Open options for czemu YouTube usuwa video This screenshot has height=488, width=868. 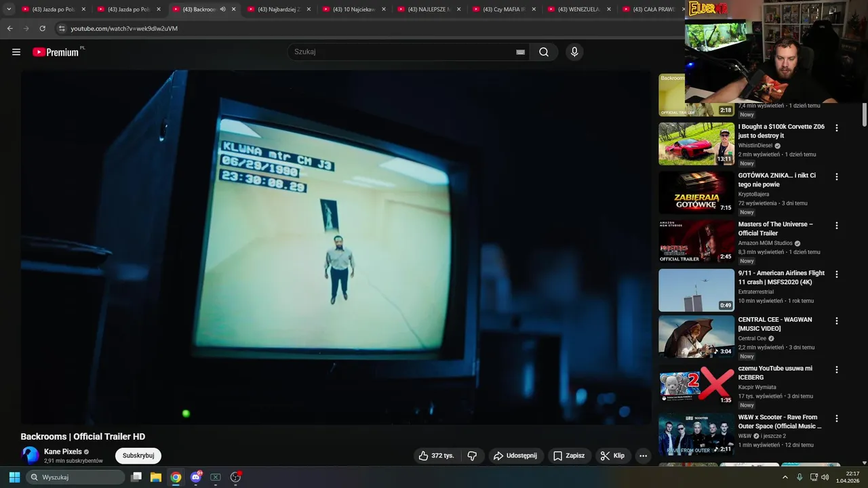click(836, 369)
